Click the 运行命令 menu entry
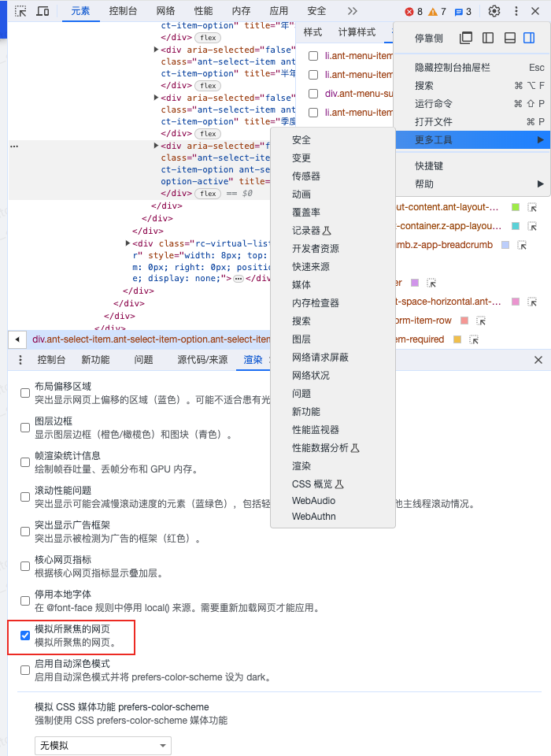The height and width of the screenshot is (756, 551). tap(434, 103)
